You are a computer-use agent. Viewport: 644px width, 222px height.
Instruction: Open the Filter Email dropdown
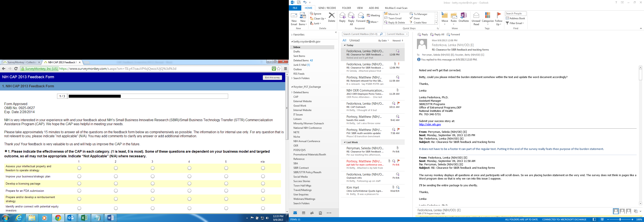(x=515, y=23)
